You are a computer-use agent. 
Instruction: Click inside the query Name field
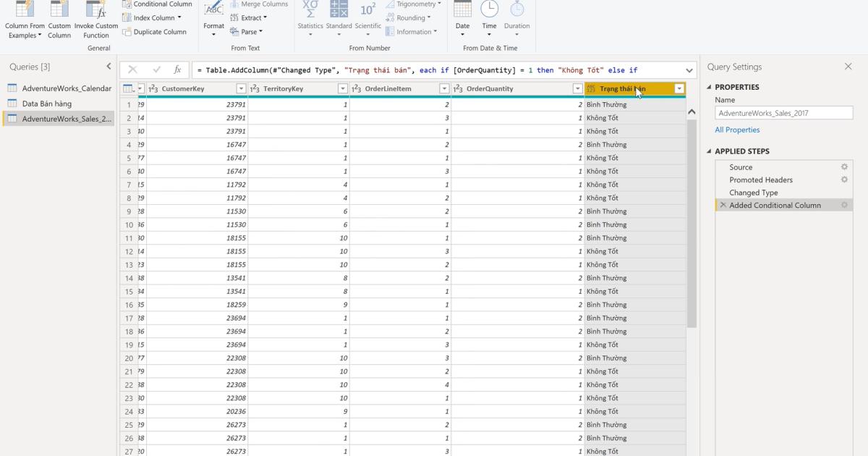(x=783, y=112)
